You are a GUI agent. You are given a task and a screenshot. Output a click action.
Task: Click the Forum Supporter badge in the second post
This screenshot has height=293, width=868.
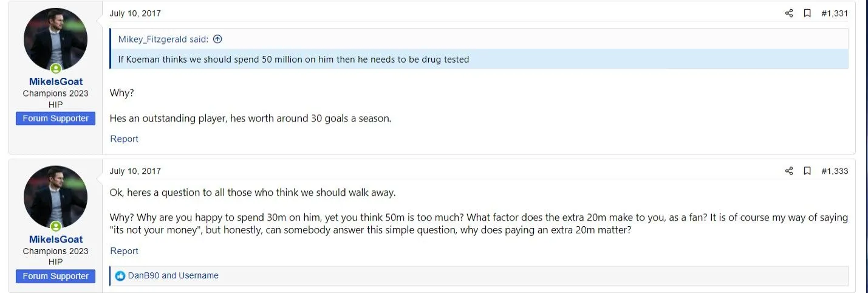point(56,276)
